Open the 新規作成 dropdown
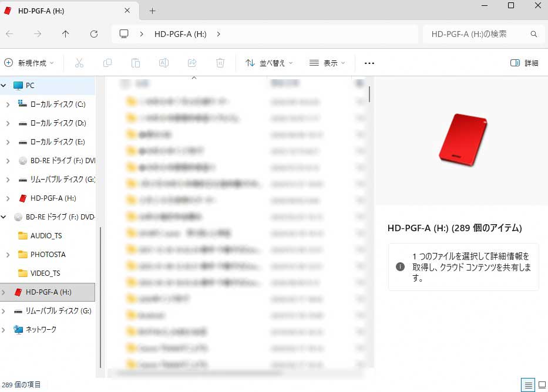Screen dimensions: 548x392 (x=29, y=63)
